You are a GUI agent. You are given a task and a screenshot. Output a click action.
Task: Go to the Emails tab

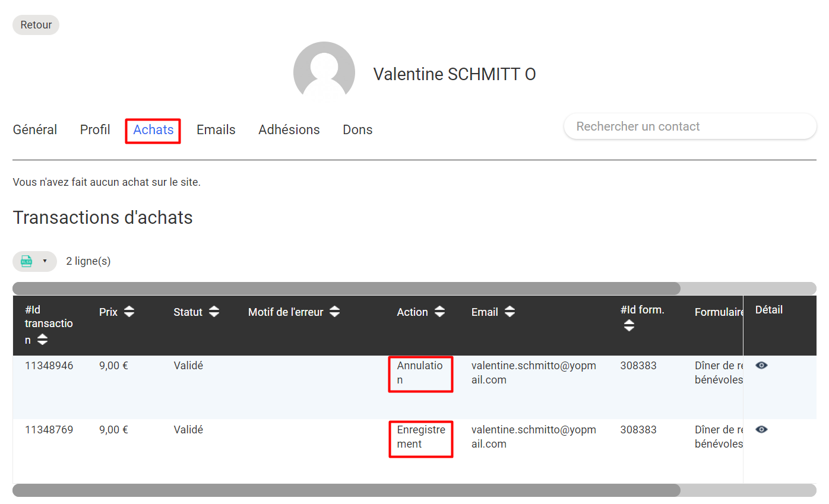pyautogui.click(x=216, y=130)
